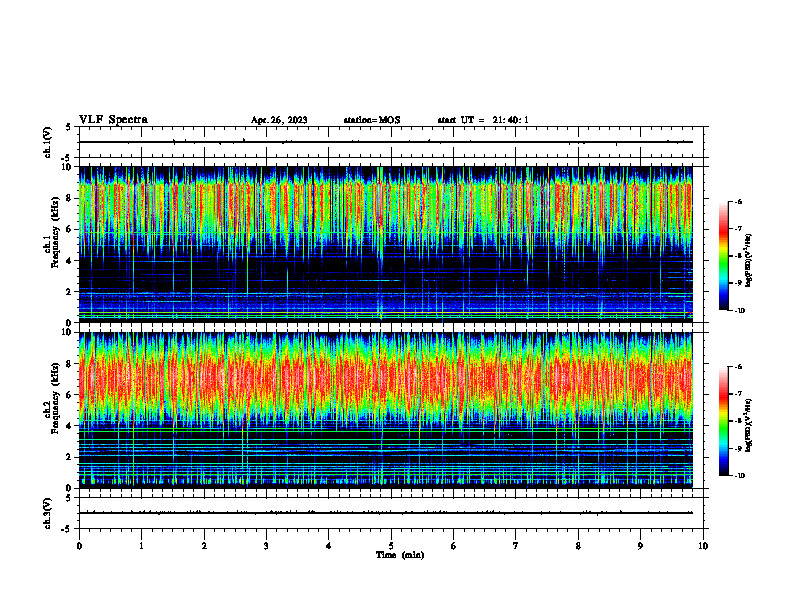Viewport: 792px width, 612px height.
Task: Click the "-5" tick on ch.1(V) axis
Action: click(67, 158)
